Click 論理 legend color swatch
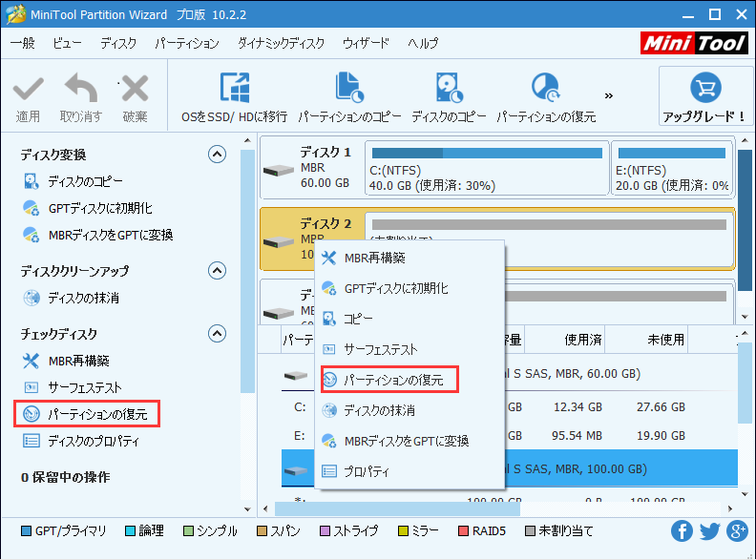Viewport: 756px width, 560px height. (x=130, y=531)
